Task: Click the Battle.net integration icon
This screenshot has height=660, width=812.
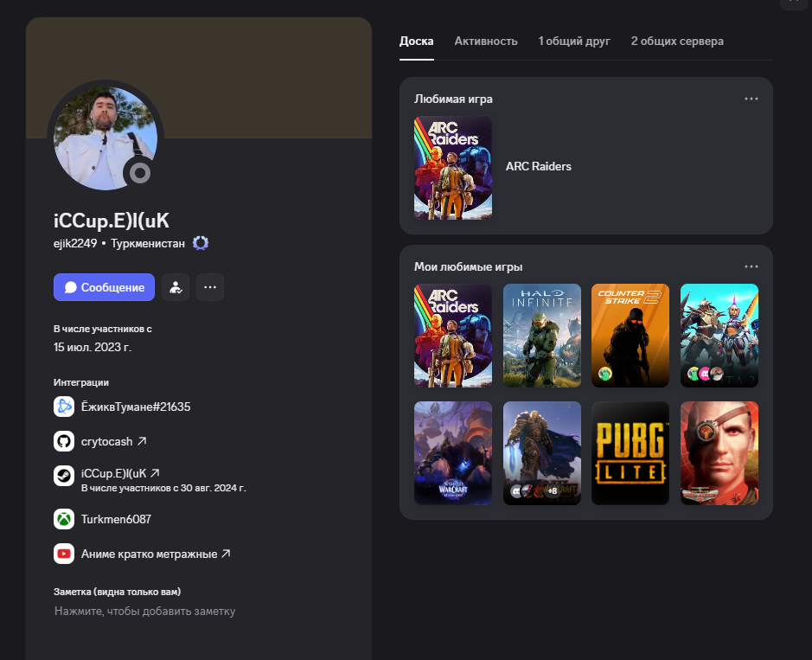Action: pyautogui.click(x=64, y=407)
